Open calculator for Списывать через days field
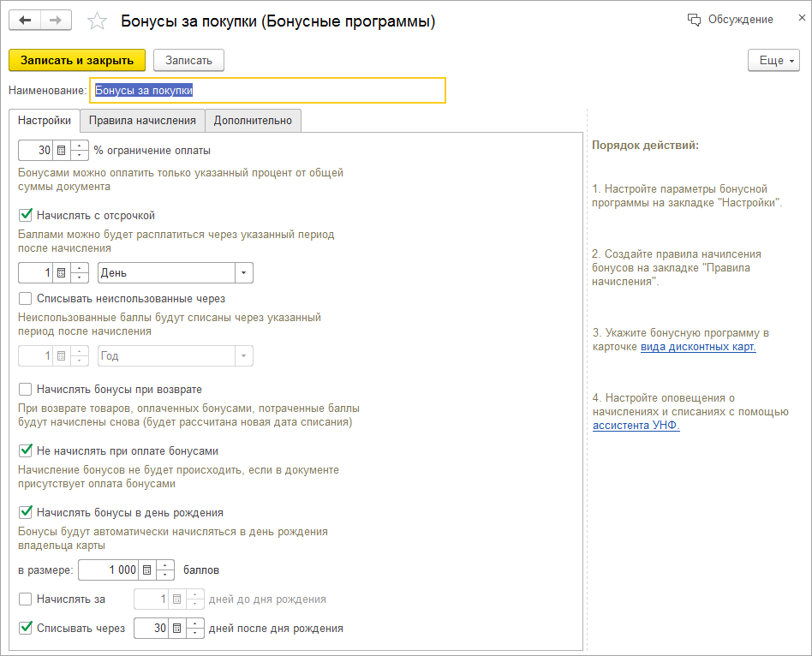Screen dimensions: 812x656 (177, 629)
